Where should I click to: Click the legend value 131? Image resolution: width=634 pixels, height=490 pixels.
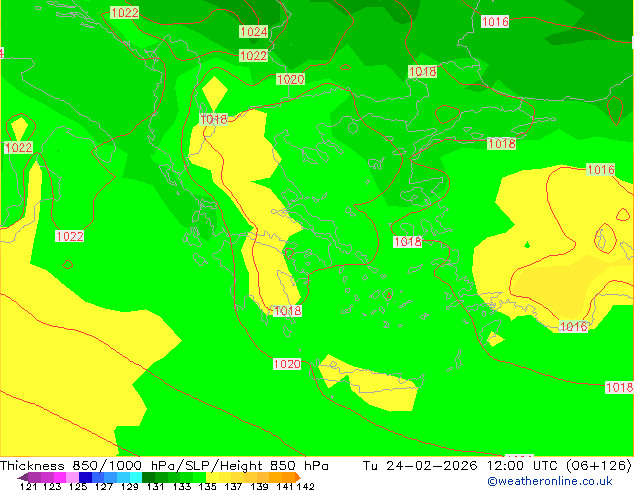156,486
